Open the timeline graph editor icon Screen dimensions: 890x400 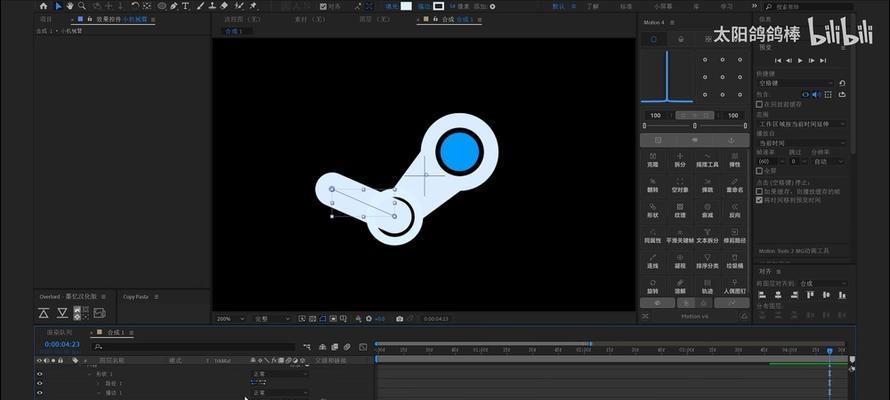363,347
